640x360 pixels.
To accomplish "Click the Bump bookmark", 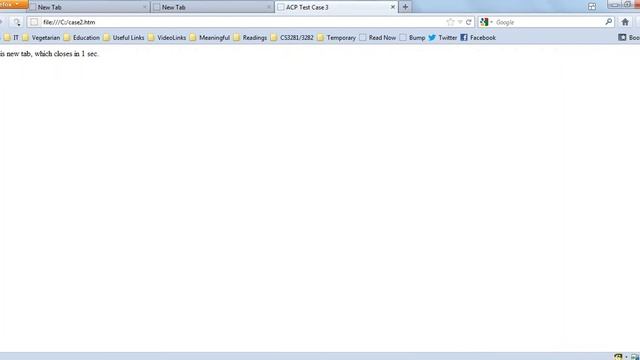I will point(413,38).
